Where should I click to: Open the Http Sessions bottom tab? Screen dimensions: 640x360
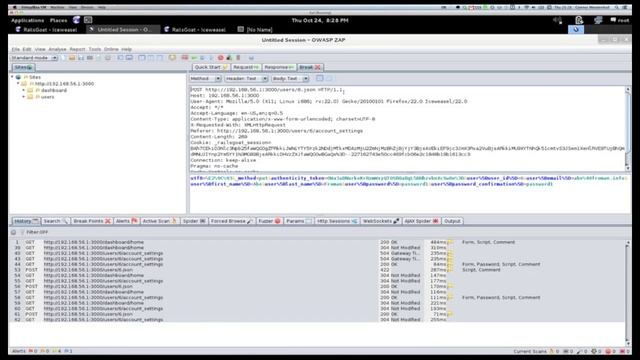(337, 221)
